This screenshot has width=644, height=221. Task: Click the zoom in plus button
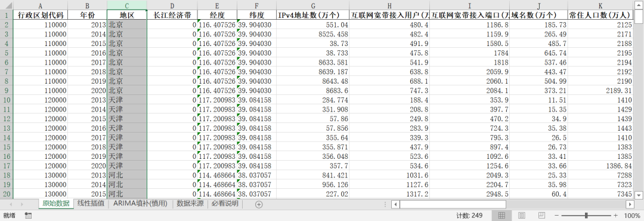[615, 215]
